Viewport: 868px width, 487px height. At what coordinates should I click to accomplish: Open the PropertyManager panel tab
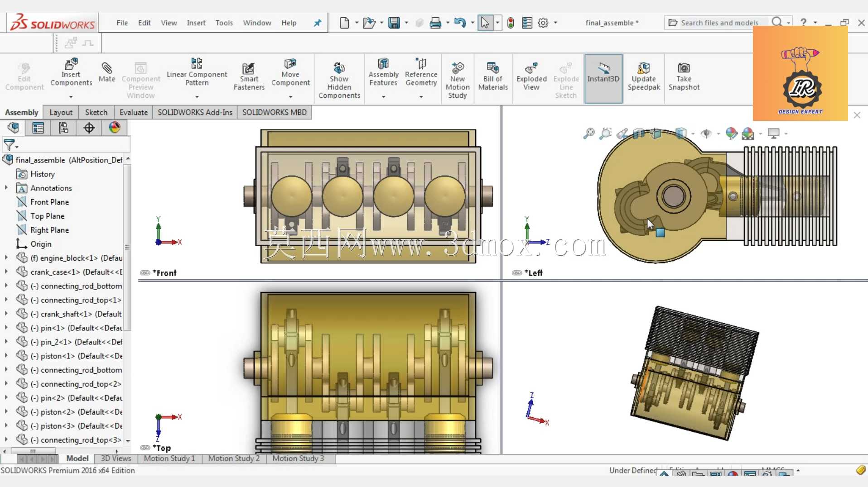pyautogui.click(x=38, y=128)
